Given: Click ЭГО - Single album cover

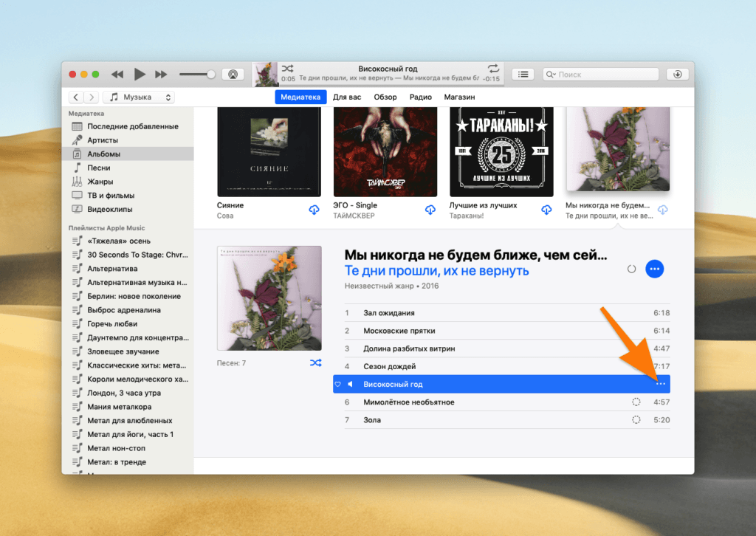Looking at the screenshot, I should [385, 152].
